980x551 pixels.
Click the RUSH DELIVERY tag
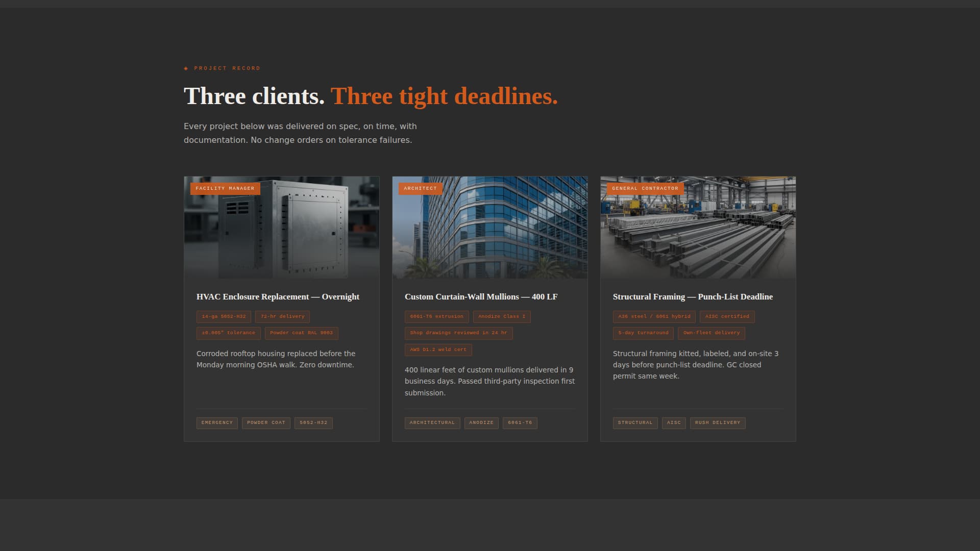(x=717, y=422)
